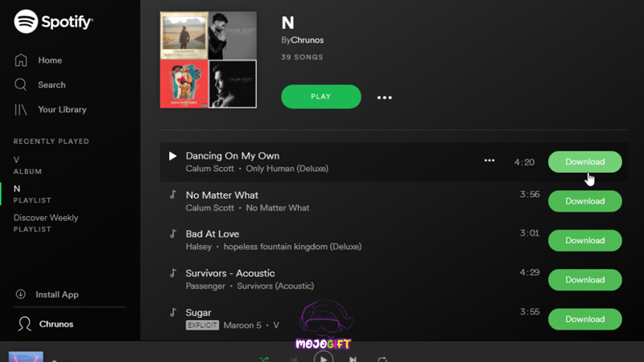Image resolution: width=644 pixels, height=362 pixels.
Task: Download the Sugar track
Action: click(x=585, y=319)
